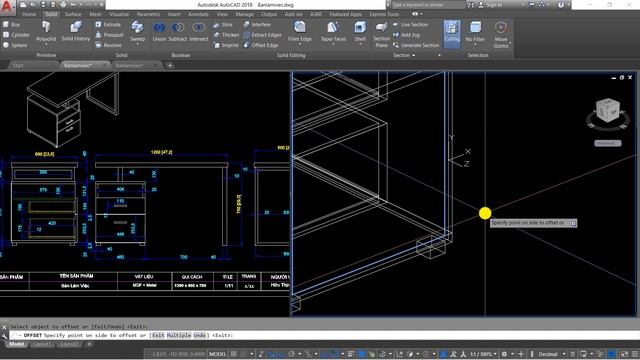This screenshot has height=360, width=640.
Task: Toggle the grid display in status bar
Action: point(234,354)
